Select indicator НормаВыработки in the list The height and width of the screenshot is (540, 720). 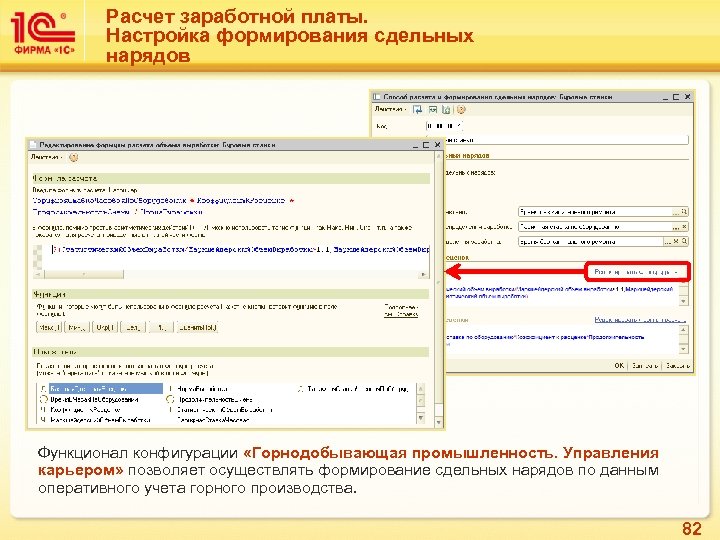click(x=202, y=389)
